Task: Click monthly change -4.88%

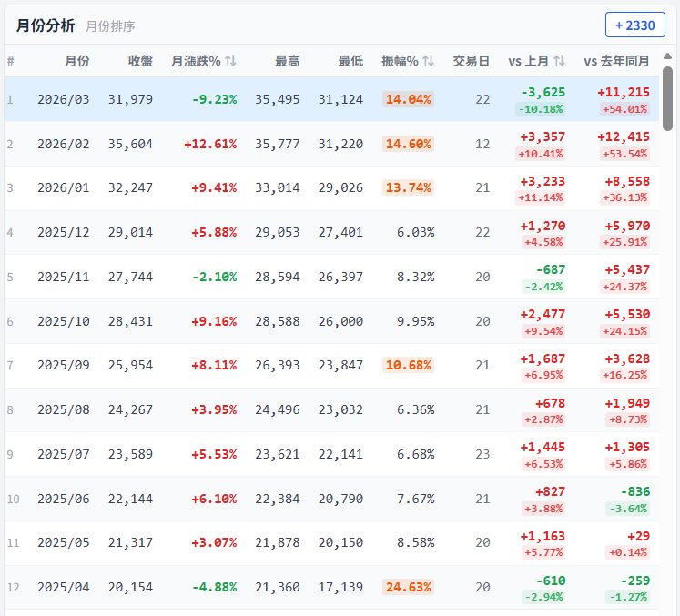Action: pyautogui.click(x=215, y=587)
